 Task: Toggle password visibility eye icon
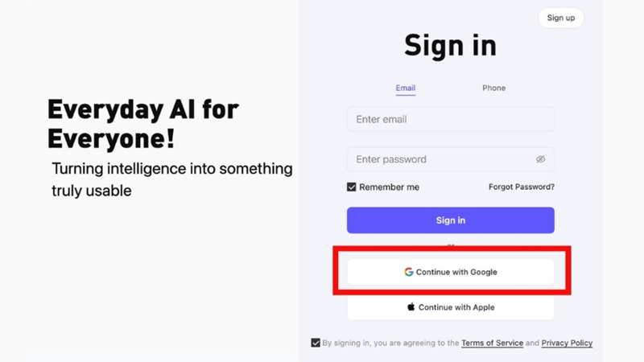(540, 159)
